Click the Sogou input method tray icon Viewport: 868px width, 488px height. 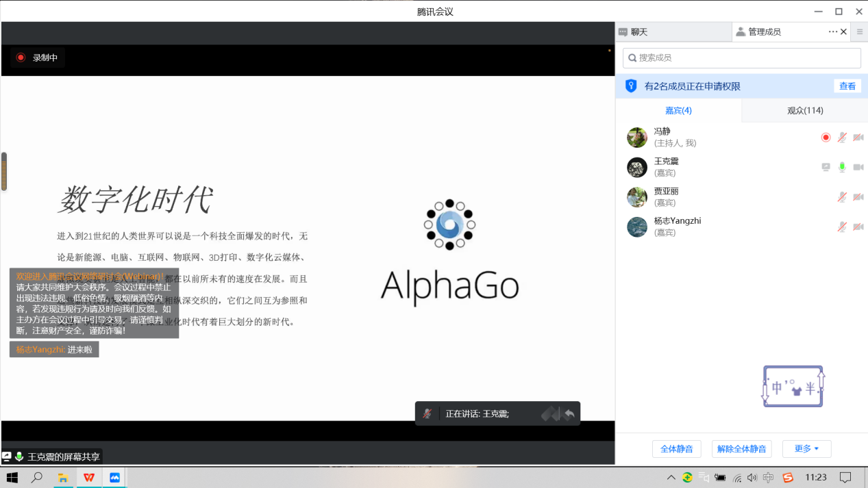(788, 477)
